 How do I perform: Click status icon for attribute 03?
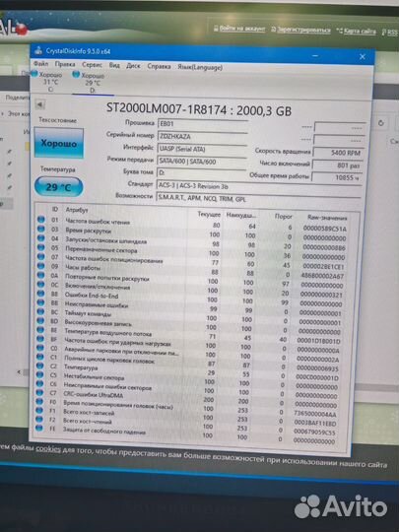tap(41, 229)
